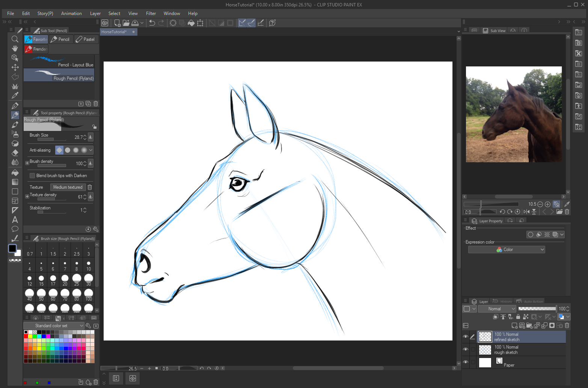588x388 pixels.
Task: Select the Fill bucket tool
Action: pyautogui.click(x=15, y=173)
